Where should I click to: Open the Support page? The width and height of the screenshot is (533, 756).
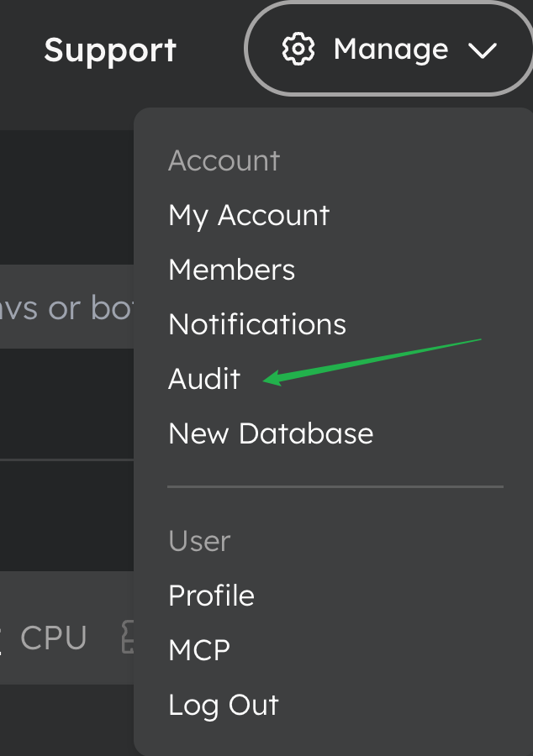109,50
